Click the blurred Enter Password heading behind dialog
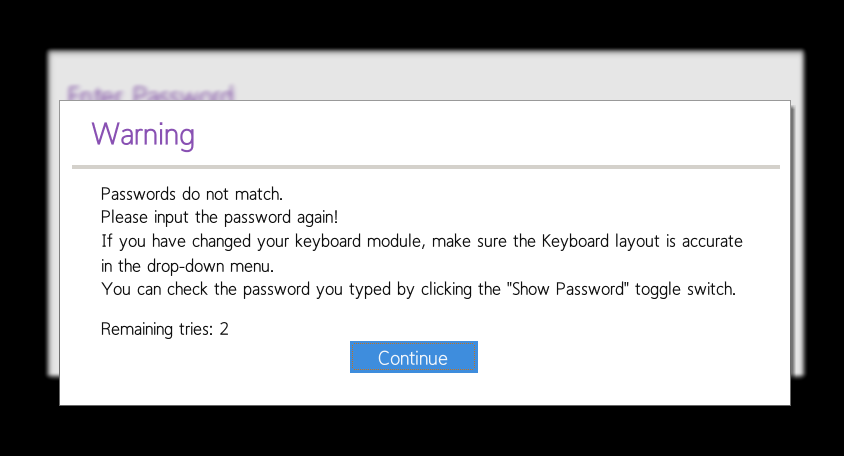 coord(150,93)
